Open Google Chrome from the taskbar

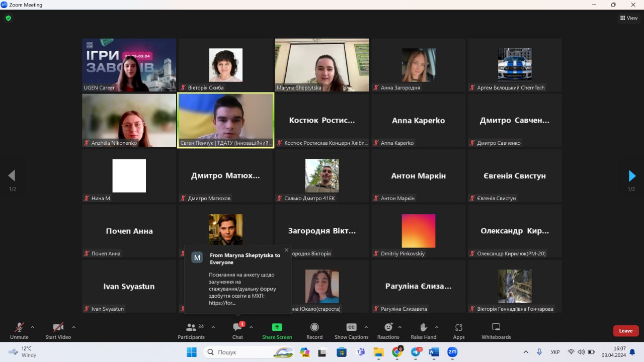pos(397,352)
